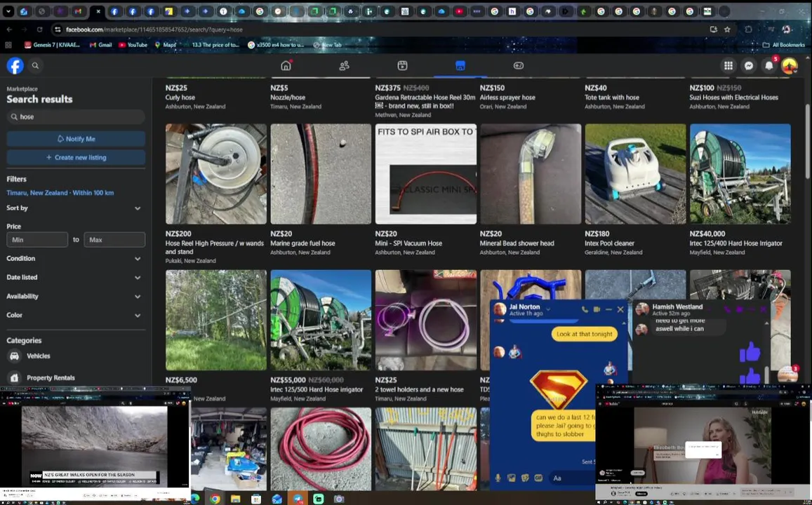This screenshot has width=812, height=505.
Task: Expand the Condition filter
Action: (x=74, y=258)
